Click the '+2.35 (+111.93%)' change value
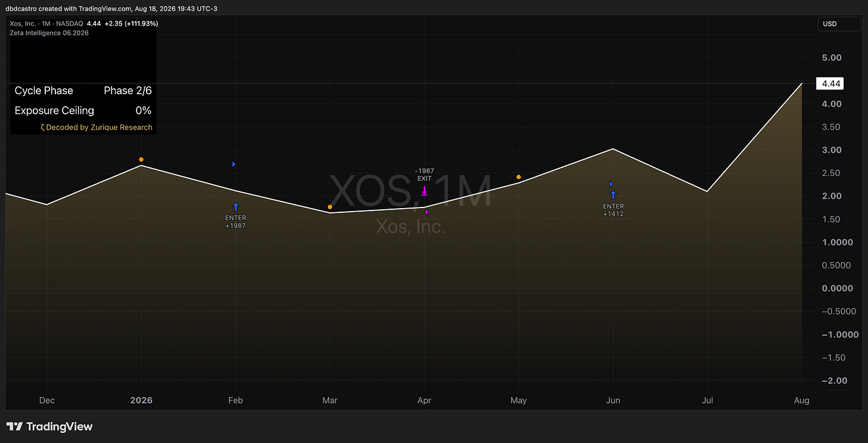The height and width of the screenshot is (443, 868). click(x=131, y=24)
